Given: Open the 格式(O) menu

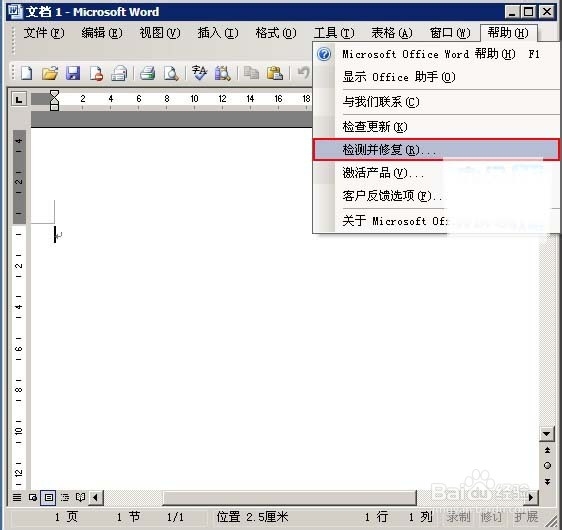Looking at the screenshot, I should pos(276,33).
